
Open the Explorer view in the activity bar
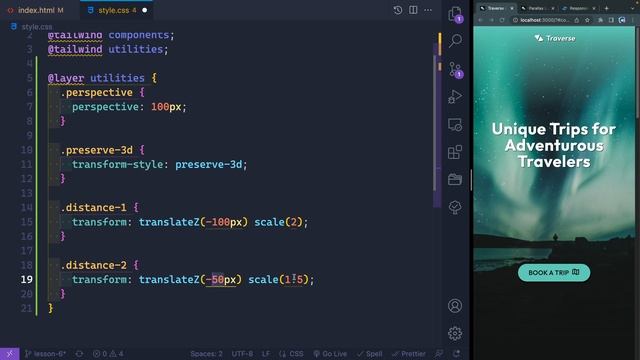pyautogui.click(x=455, y=14)
